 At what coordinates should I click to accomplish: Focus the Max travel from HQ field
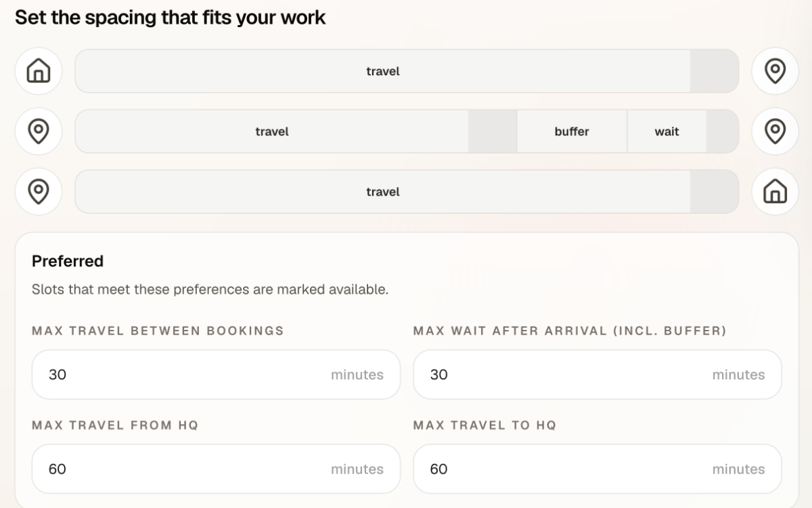click(x=216, y=469)
